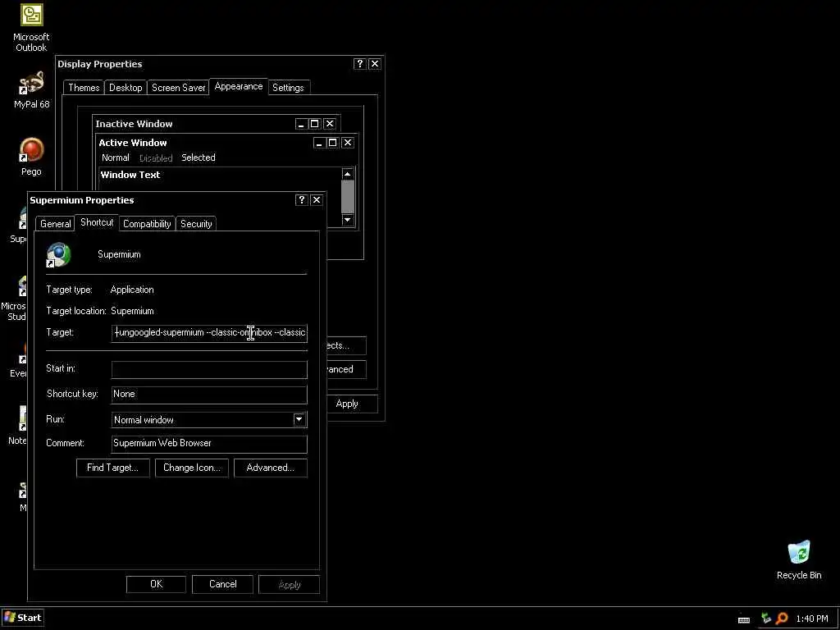
Task: Click the Active Window title bar preview
Action: click(226, 143)
